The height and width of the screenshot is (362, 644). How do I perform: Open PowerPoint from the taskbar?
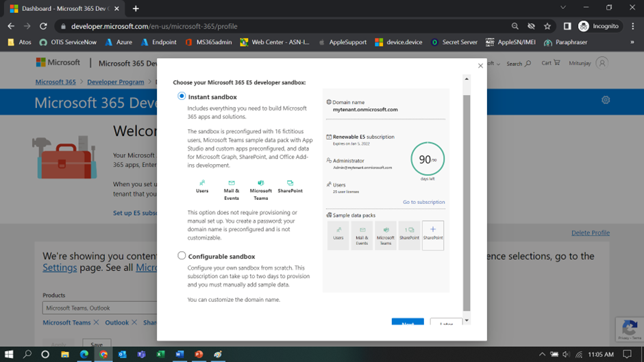click(x=199, y=354)
